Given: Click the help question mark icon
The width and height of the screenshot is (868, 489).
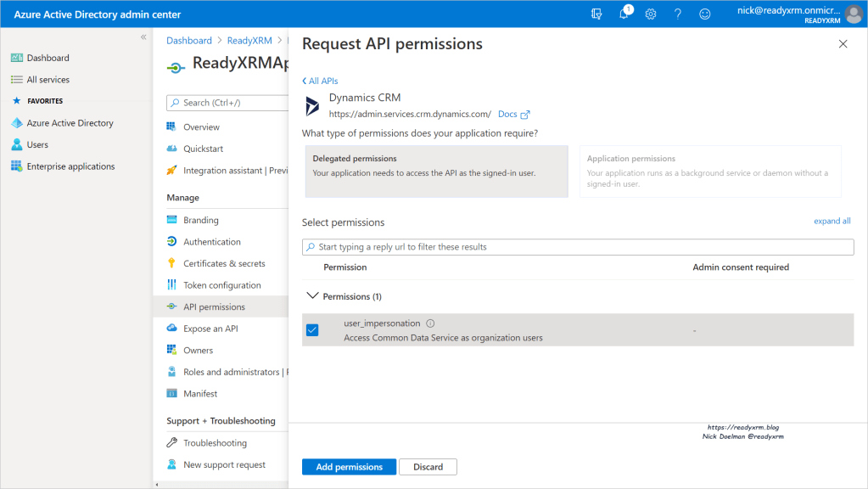Looking at the screenshot, I should [x=678, y=14].
